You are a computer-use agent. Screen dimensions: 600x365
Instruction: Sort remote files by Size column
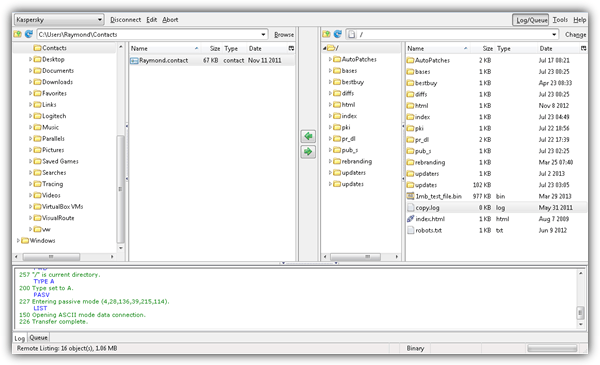tap(483, 49)
